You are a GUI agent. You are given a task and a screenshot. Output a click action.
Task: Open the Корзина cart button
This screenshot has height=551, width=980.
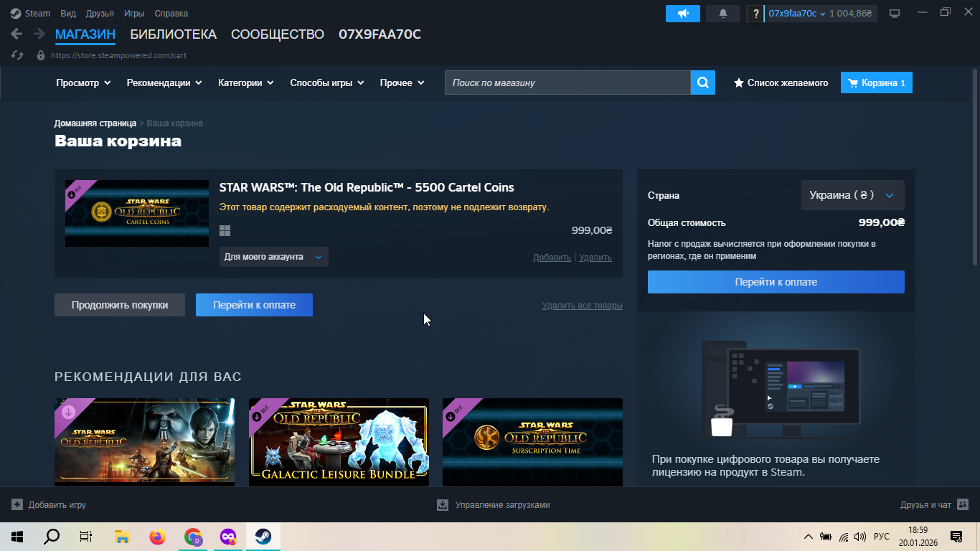coord(877,83)
